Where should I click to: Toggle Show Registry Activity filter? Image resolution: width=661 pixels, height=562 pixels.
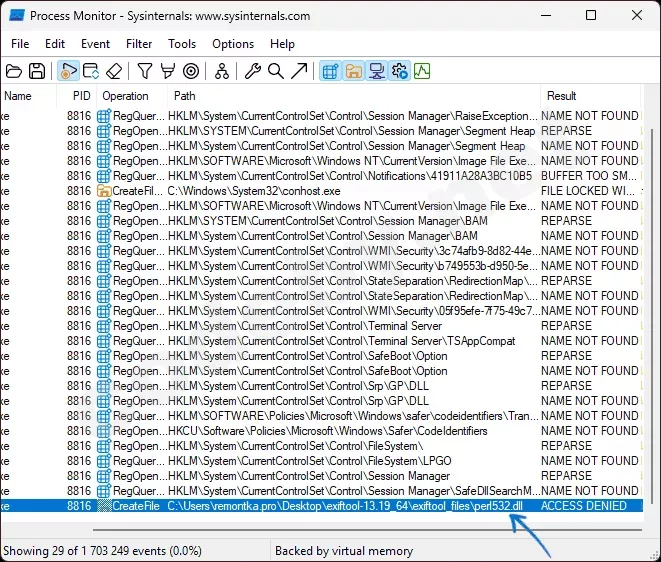pos(331,71)
